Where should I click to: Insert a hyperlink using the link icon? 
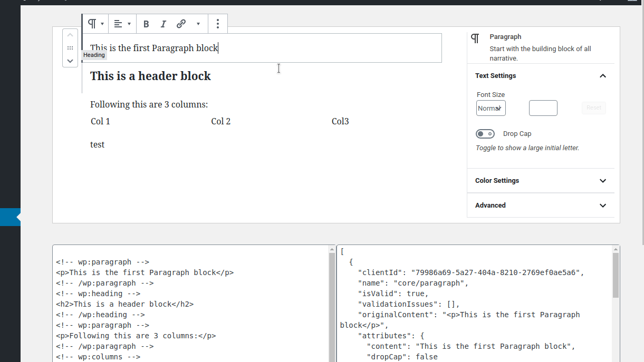click(181, 24)
